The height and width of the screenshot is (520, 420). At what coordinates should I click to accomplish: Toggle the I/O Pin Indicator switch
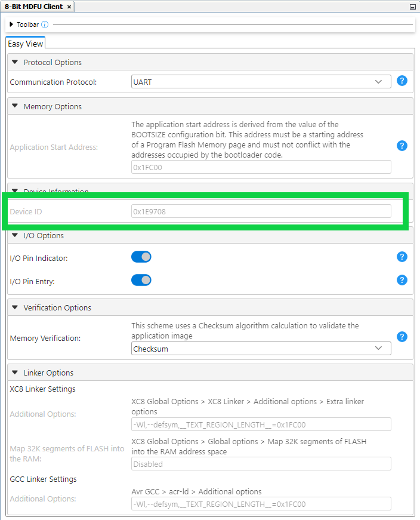pyautogui.click(x=141, y=257)
